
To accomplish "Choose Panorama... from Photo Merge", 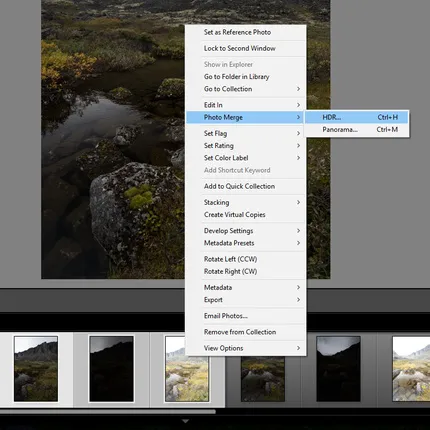I will (x=357, y=130).
